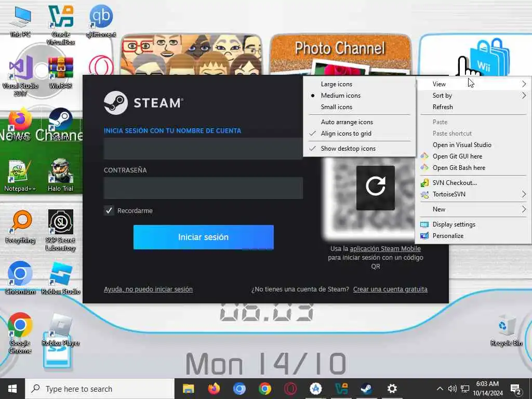Open VirtualBox from the taskbar
532x399 pixels.
coord(341,389)
